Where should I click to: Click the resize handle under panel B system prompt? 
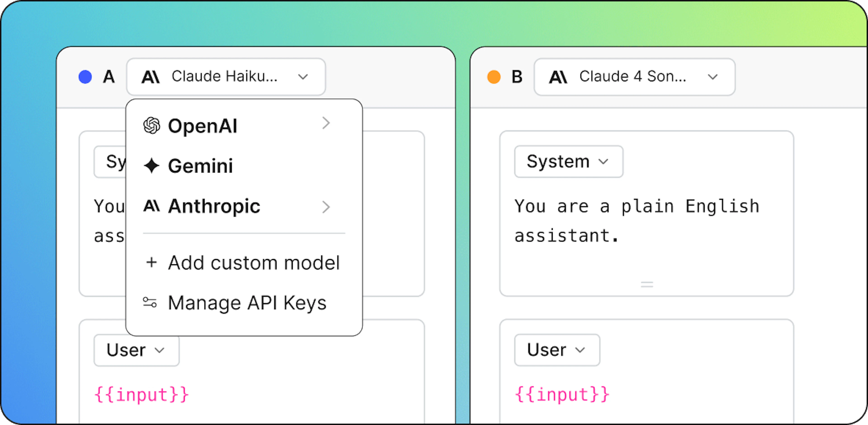point(647,285)
